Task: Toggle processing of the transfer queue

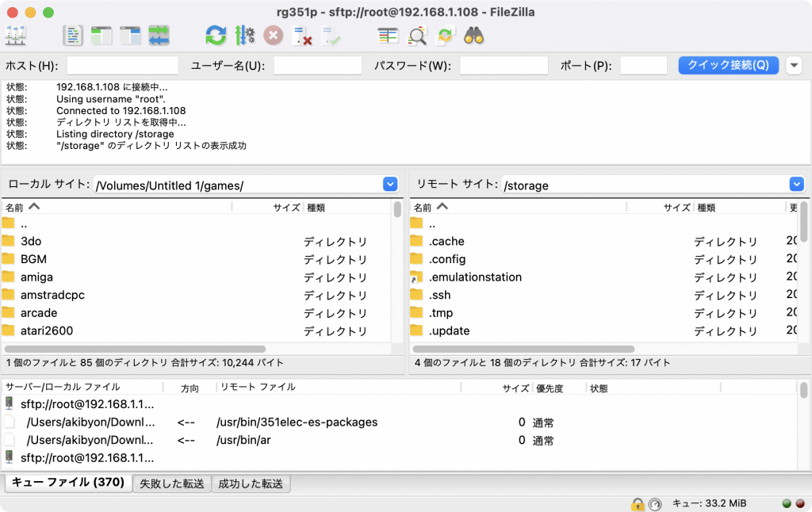Action: pos(244,36)
